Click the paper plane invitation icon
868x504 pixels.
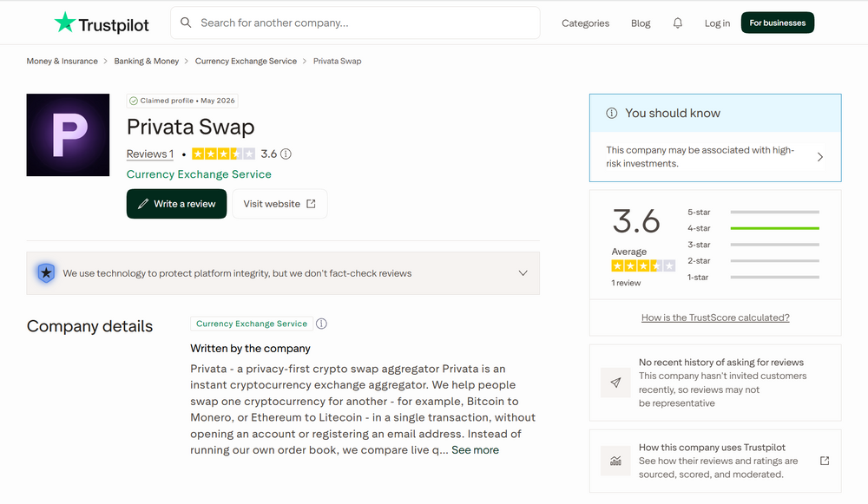tap(615, 383)
